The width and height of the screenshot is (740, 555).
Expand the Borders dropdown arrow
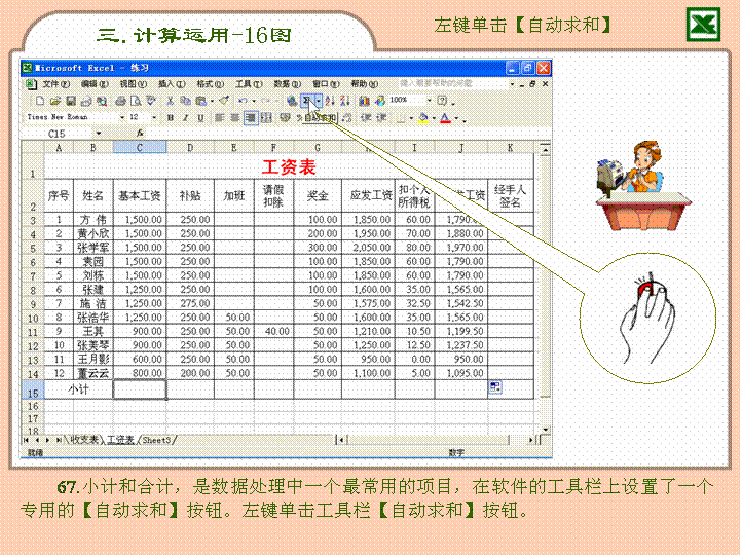[x=412, y=118]
